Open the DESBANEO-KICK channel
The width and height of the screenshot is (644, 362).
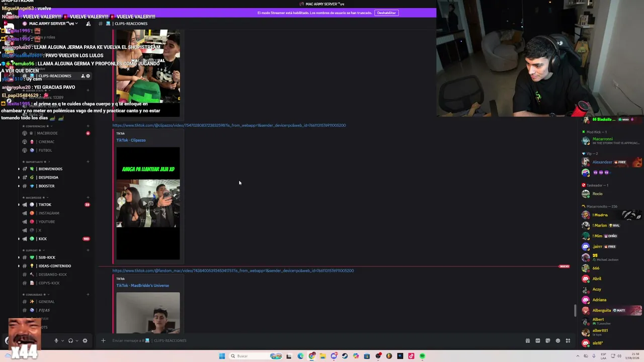52,275
